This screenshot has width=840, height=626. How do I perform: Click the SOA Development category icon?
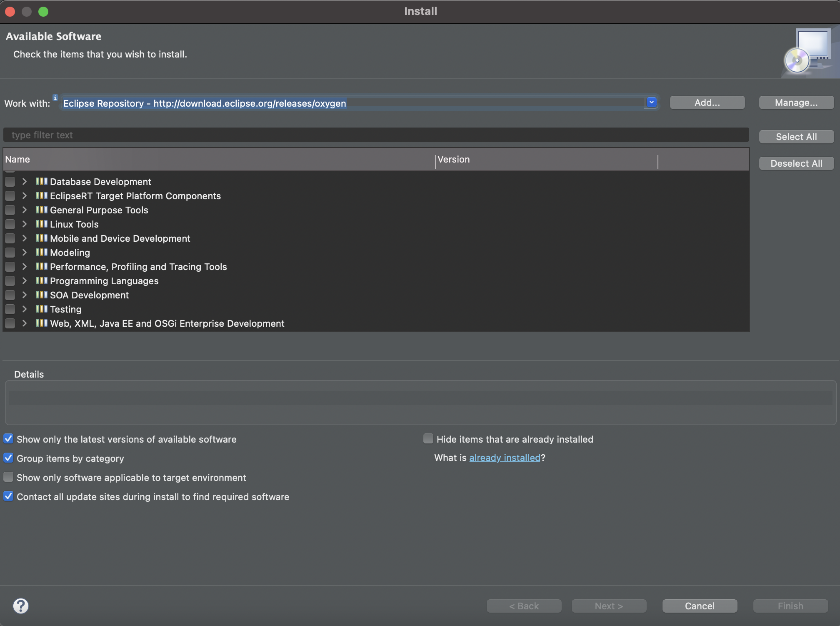[x=41, y=295]
